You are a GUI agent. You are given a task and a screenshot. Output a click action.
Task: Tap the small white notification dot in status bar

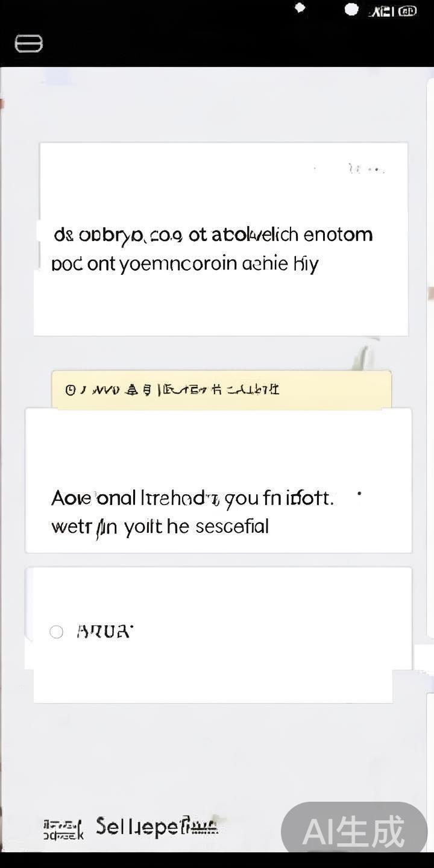tap(300, 8)
